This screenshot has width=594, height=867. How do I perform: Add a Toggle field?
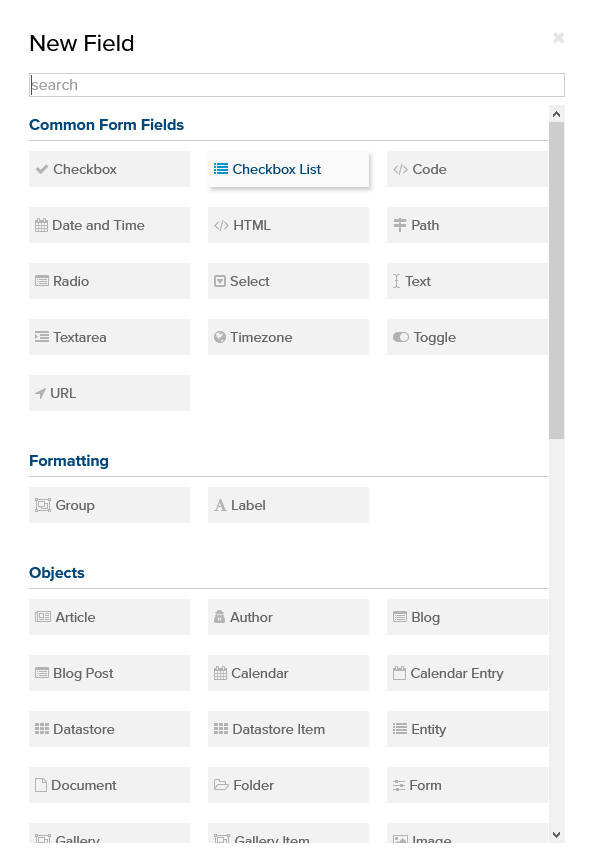pyautogui.click(x=467, y=337)
